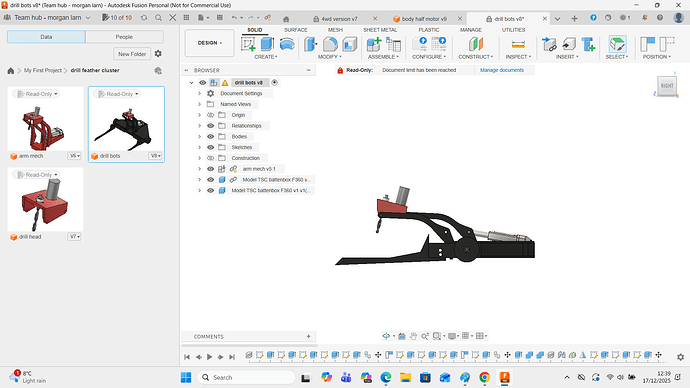Switch to the SURFACE tab
Screen dimensions: 690x388
tap(296, 30)
